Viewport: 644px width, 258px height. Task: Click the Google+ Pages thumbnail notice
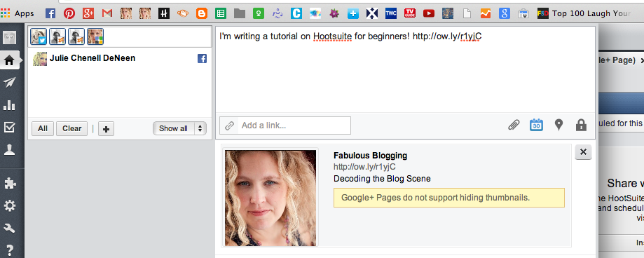[449, 198]
